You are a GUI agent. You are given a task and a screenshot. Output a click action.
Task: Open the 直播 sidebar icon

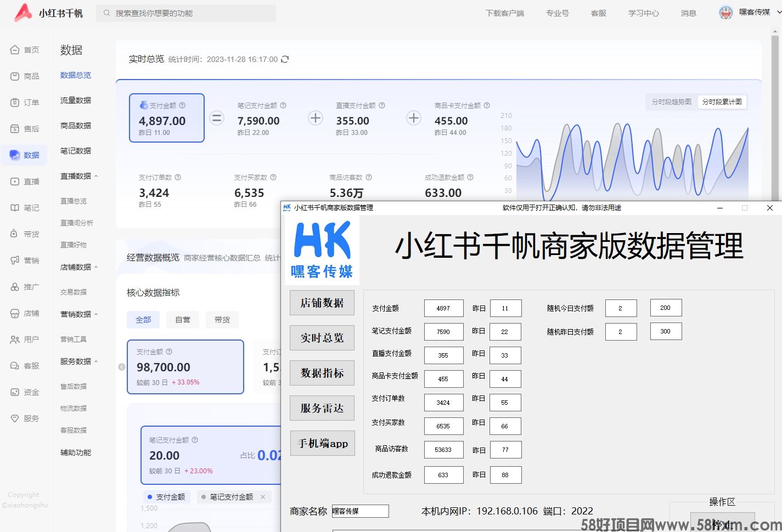point(15,182)
